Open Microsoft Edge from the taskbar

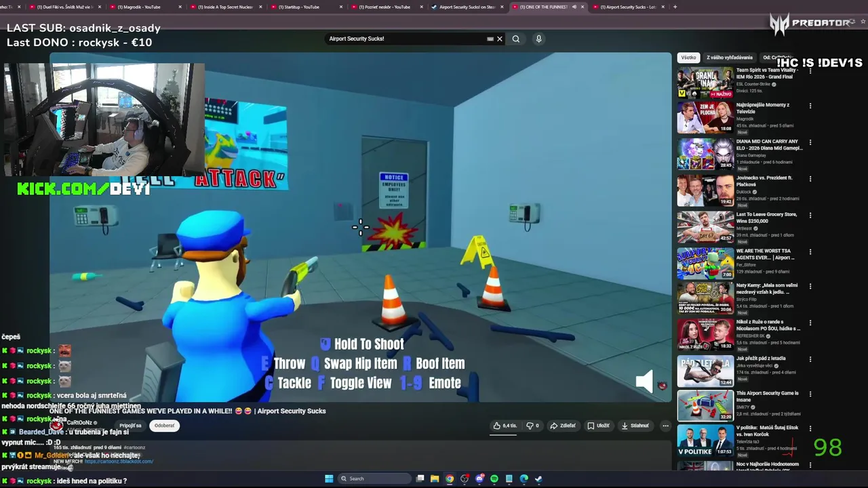[x=524, y=479]
